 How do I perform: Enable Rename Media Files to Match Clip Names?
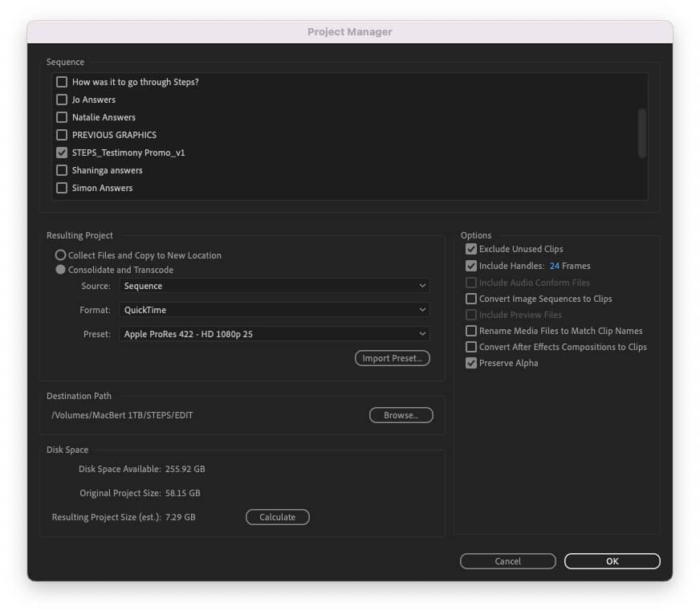click(x=471, y=331)
